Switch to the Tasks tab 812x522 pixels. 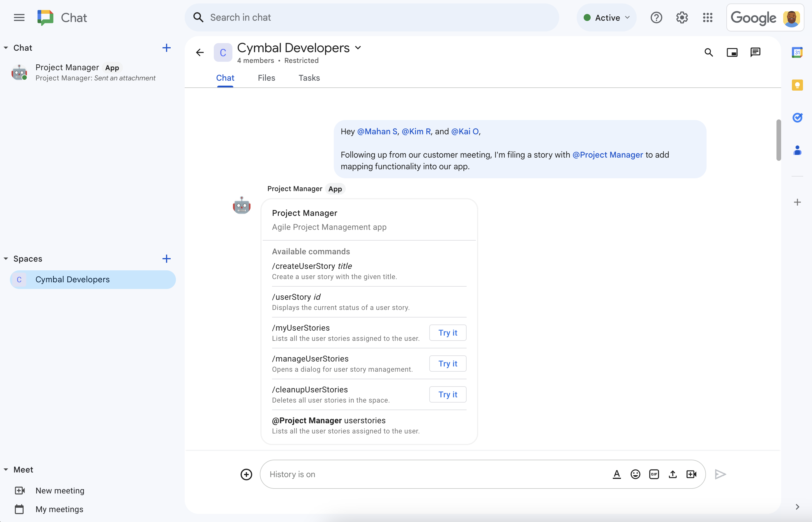pyautogui.click(x=309, y=77)
